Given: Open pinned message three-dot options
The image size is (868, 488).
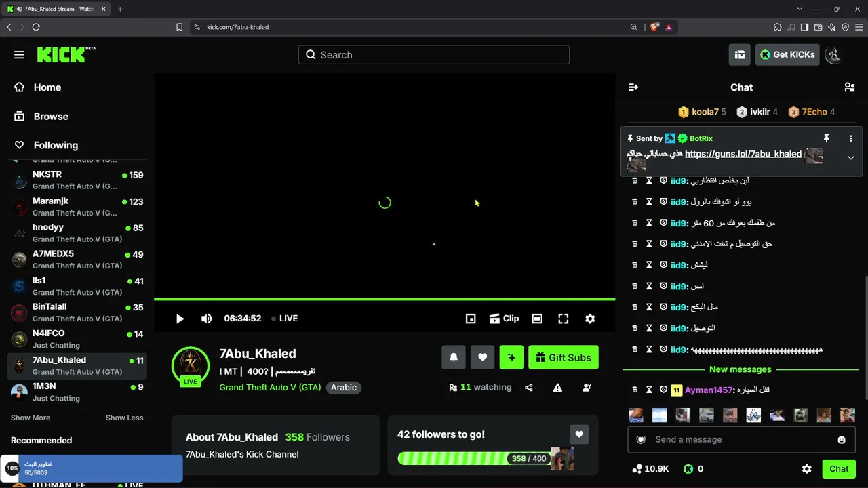Looking at the screenshot, I should coord(850,138).
